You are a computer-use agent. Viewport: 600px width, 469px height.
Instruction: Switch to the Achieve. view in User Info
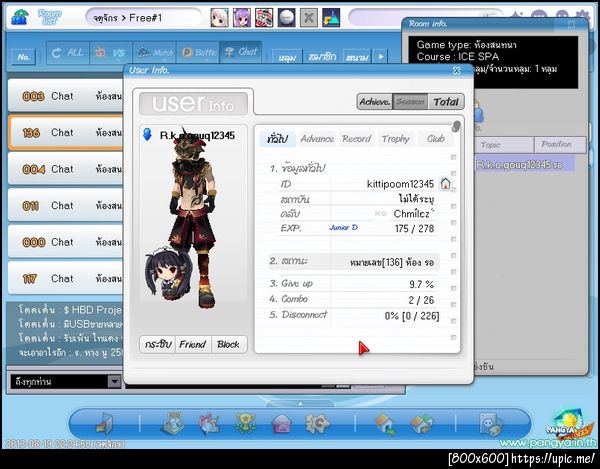375,102
